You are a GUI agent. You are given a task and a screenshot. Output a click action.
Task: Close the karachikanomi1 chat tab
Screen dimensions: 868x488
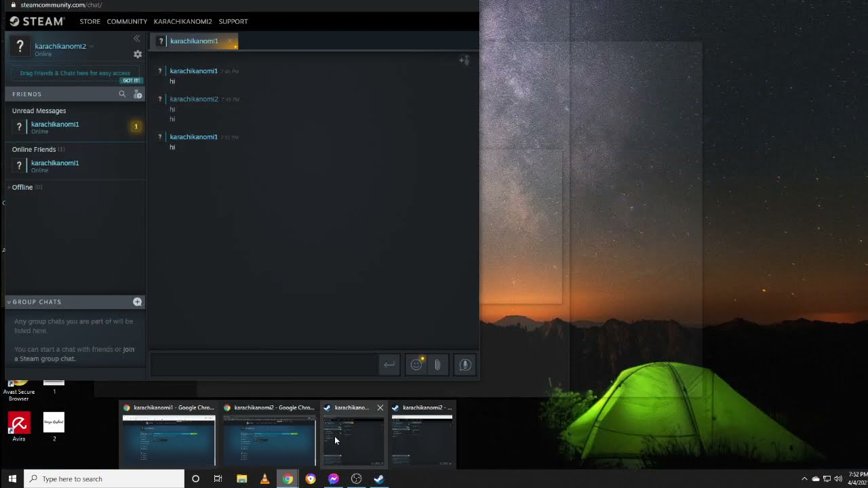click(230, 41)
